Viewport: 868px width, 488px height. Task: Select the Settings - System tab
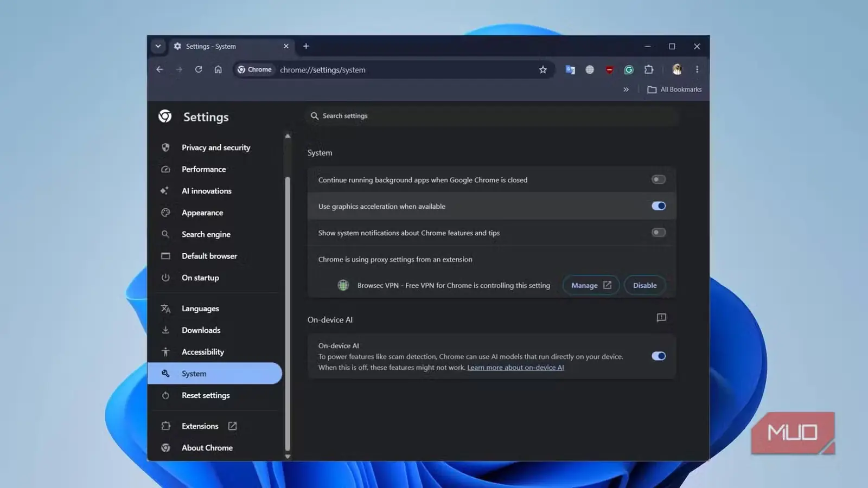point(232,46)
